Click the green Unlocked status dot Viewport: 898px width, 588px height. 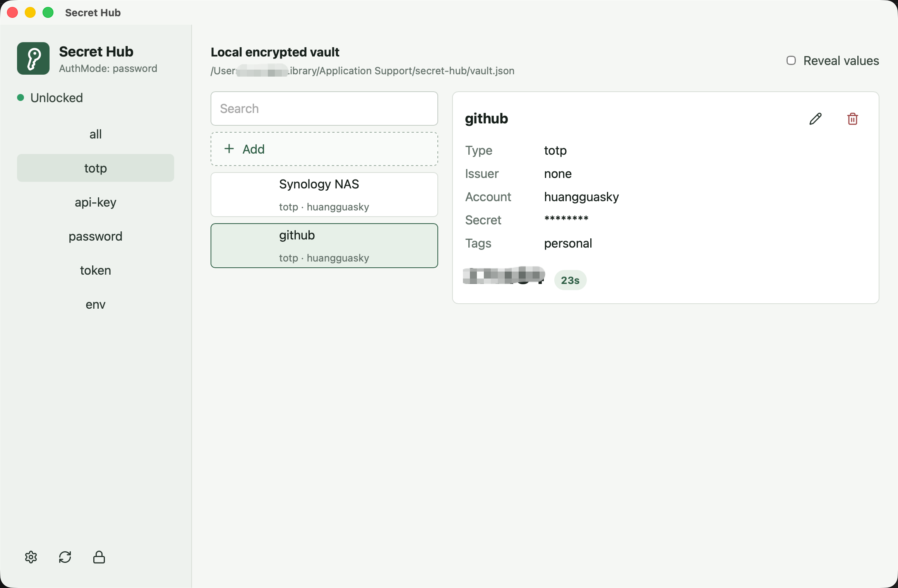[21, 97]
